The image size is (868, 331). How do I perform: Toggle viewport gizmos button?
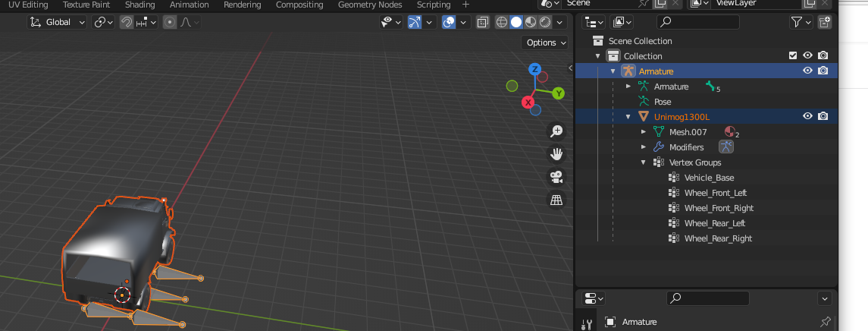(415, 22)
